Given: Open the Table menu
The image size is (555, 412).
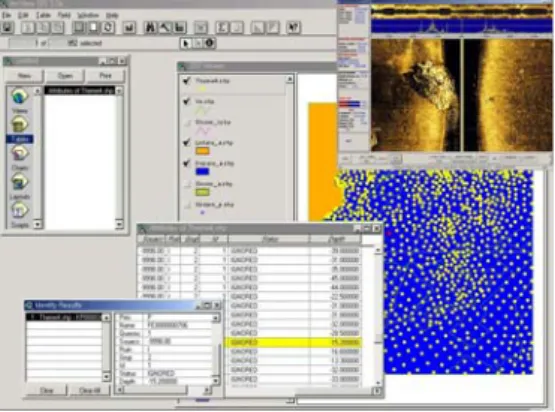Looking at the screenshot, I should tap(44, 15).
